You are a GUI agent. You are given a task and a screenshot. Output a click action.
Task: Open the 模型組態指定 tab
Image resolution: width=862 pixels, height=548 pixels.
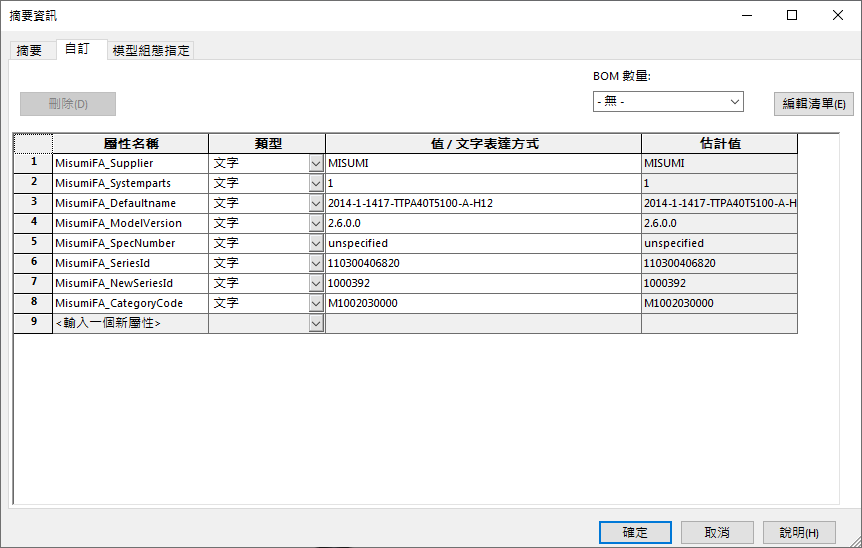click(150, 50)
